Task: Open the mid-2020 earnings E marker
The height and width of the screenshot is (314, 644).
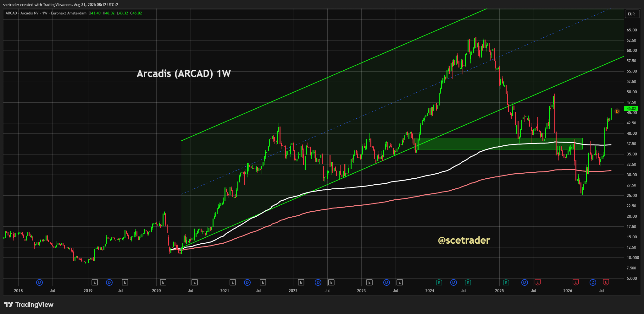Action: (195, 282)
